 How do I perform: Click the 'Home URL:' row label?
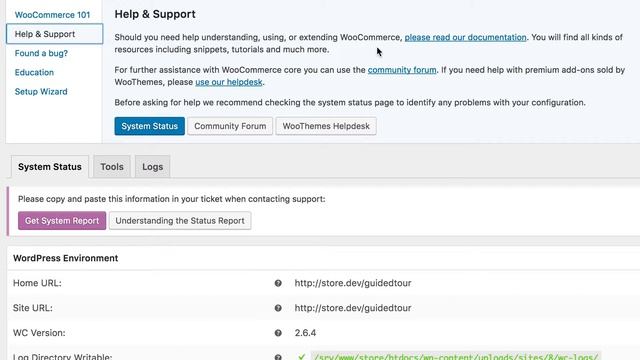pos(37,283)
